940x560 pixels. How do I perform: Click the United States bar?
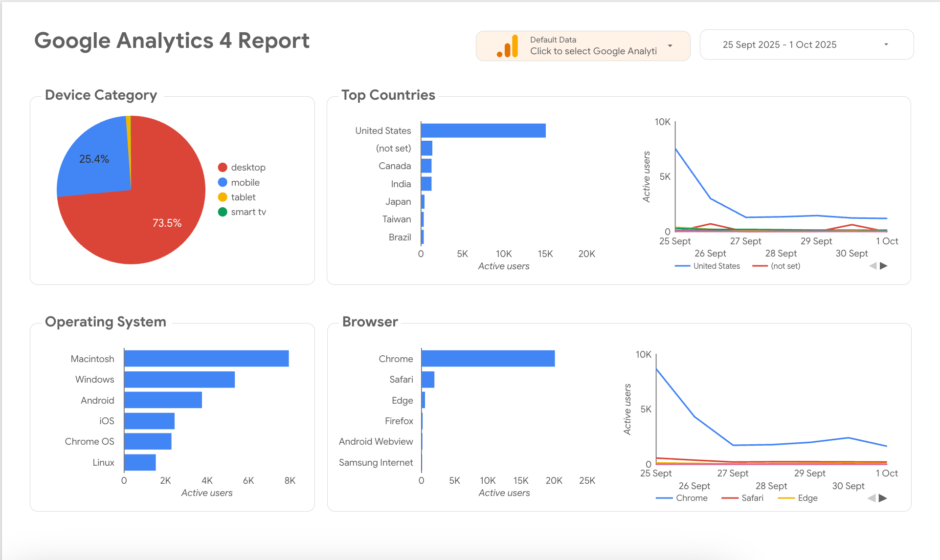pos(483,130)
